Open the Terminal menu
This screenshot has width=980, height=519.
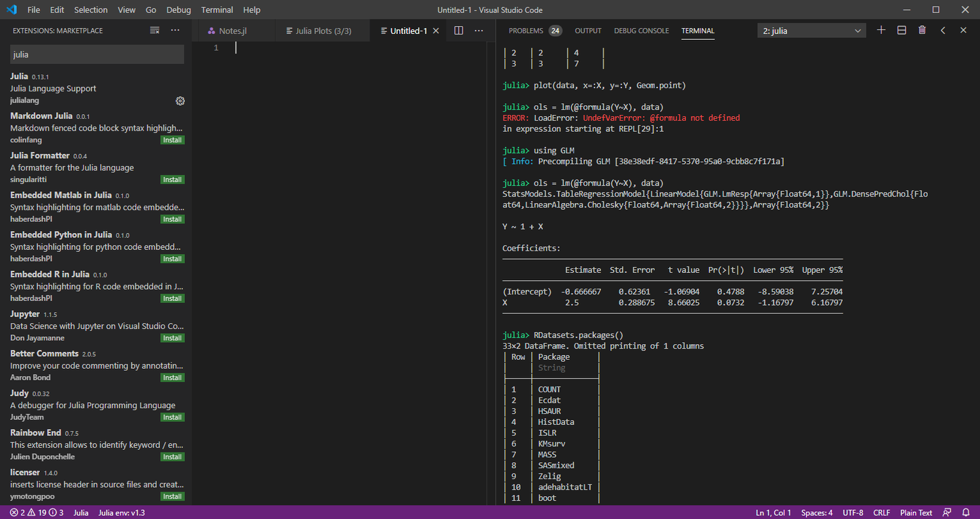[x=217, y=10]
